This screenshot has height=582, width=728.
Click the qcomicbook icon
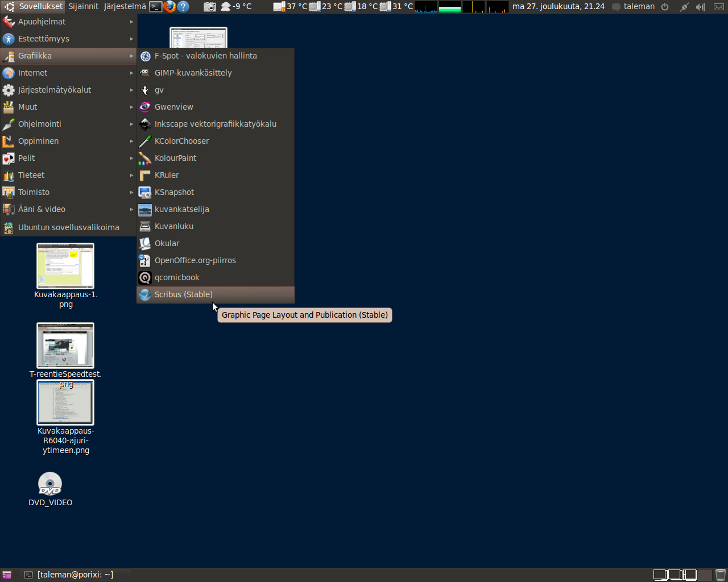tap(145, 277)
